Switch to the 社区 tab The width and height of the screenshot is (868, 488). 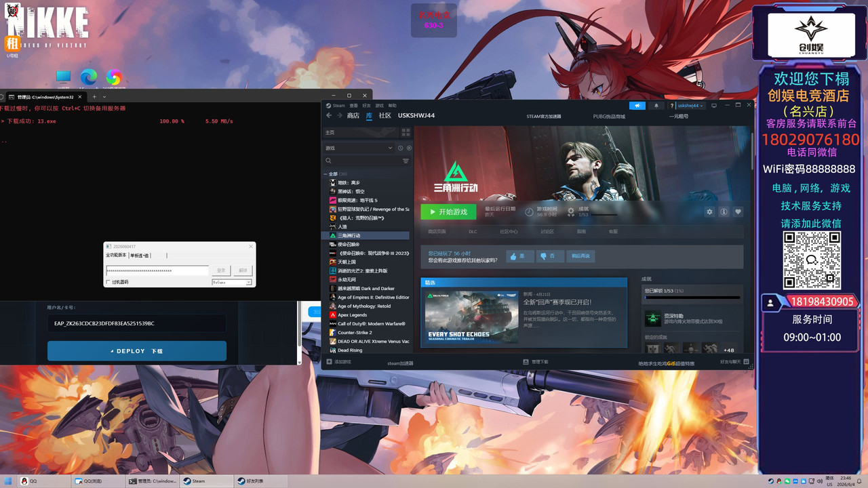pyautogui.click(x=385, y=115)
